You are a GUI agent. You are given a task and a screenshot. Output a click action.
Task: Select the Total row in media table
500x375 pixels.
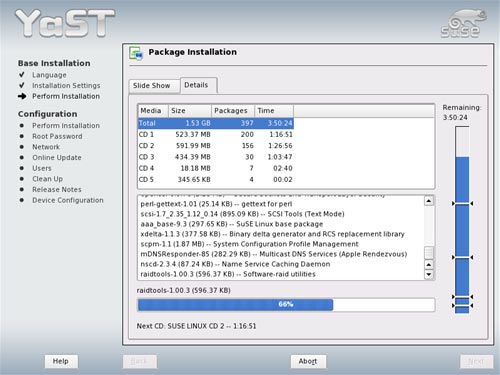point(216,123)
